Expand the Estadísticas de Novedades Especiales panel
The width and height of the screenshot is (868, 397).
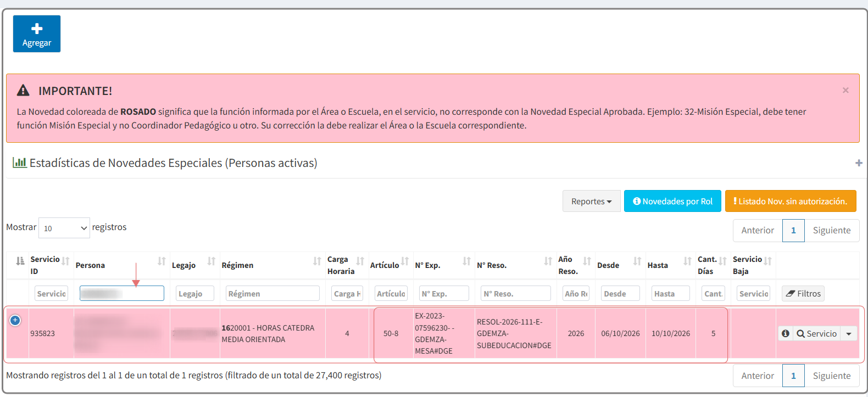pos(859,163)
